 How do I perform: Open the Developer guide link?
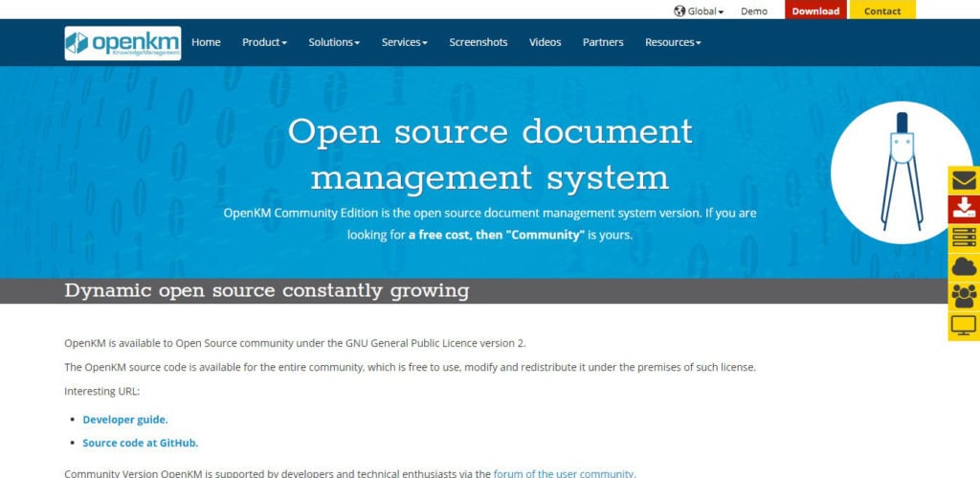point(125,420)
